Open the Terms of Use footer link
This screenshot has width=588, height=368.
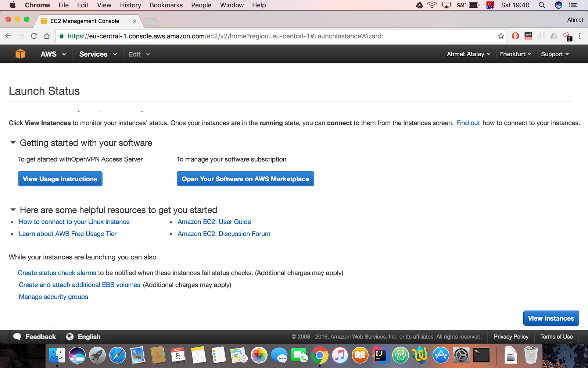[556, 337]
